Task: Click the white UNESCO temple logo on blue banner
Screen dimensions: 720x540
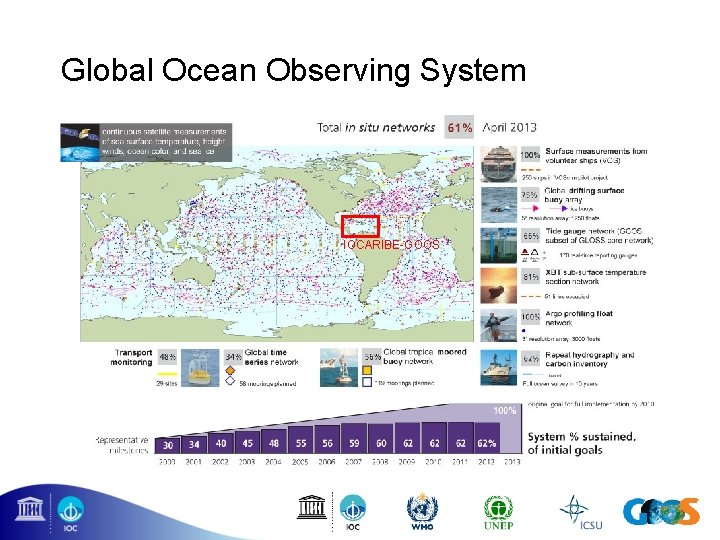Action: click(x=30, y=509)
